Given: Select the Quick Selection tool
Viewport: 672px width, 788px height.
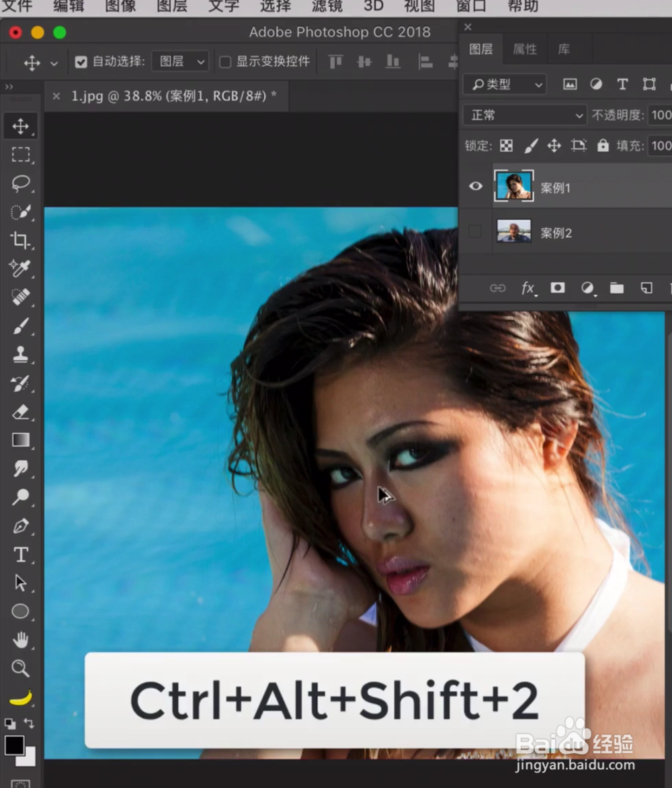Looking at the screenshot, I should click(x=21, y=212).
